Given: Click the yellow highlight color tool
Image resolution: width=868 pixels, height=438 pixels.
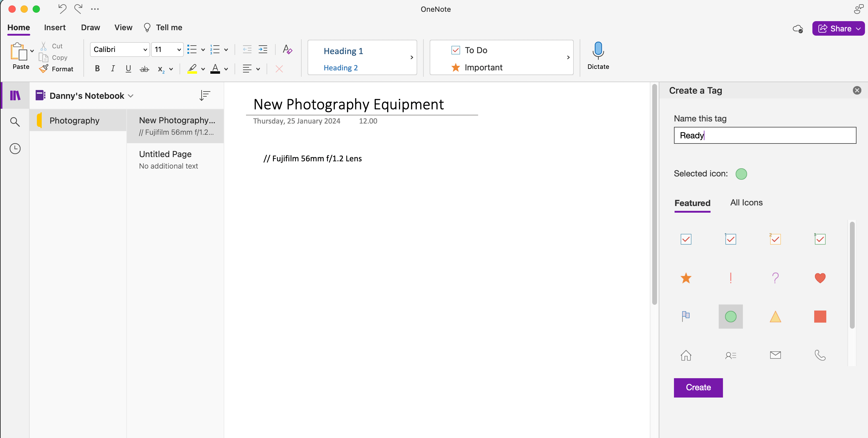Looking at the screenshot, I should [x=192, y=69].
